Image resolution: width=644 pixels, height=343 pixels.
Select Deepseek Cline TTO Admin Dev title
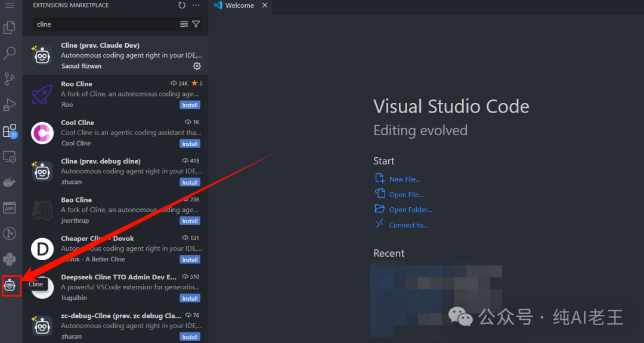[x=119, y=277]
